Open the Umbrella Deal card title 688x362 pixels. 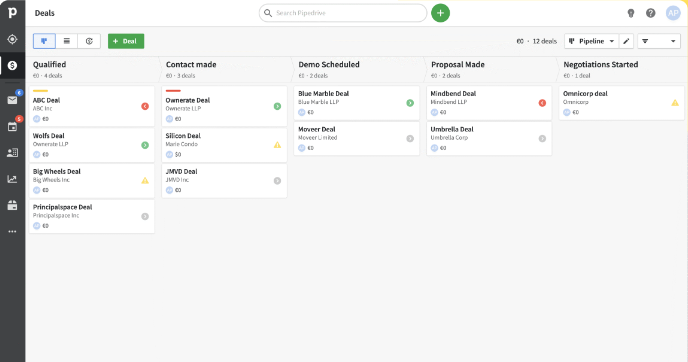452,129
